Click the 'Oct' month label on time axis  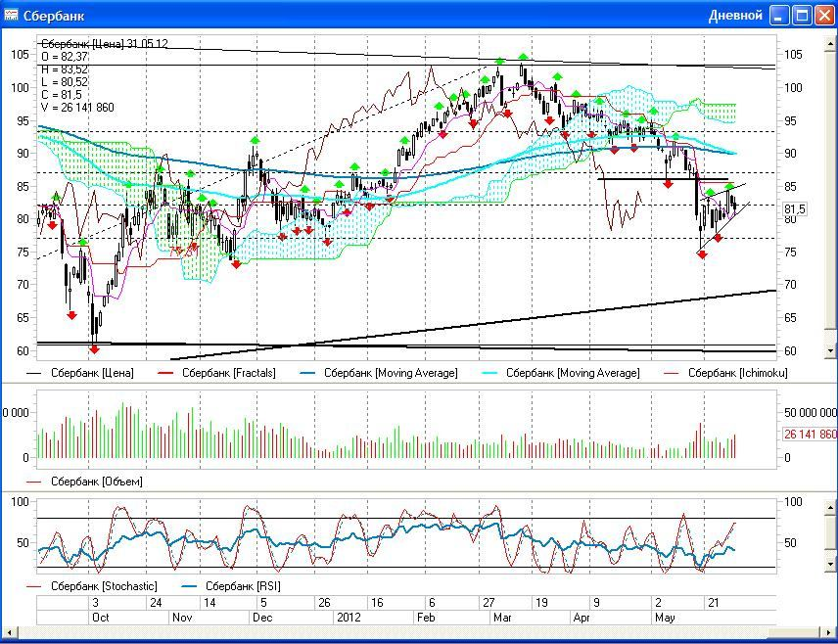pos(101,618)
